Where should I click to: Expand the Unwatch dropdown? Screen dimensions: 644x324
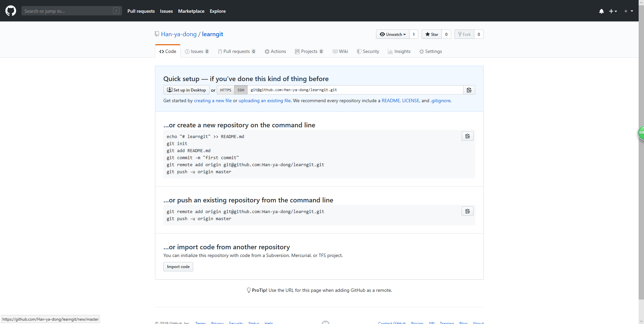pos(392,34)
